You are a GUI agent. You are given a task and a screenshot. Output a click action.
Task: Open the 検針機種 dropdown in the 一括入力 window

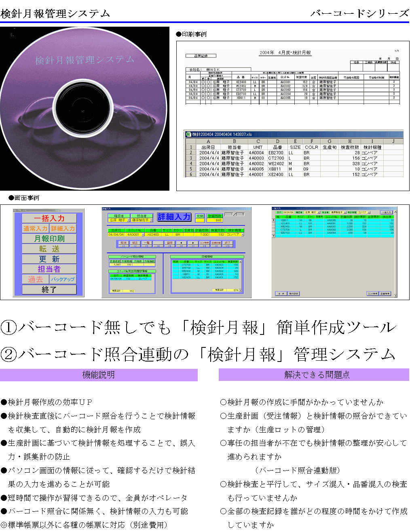(x=369, y=212)
